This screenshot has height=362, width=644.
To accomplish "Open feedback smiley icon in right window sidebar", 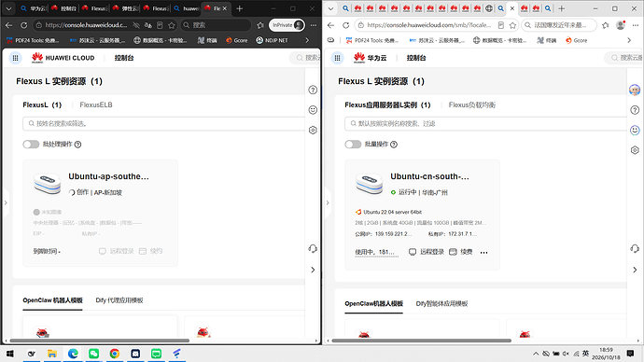I will (635, 130).
